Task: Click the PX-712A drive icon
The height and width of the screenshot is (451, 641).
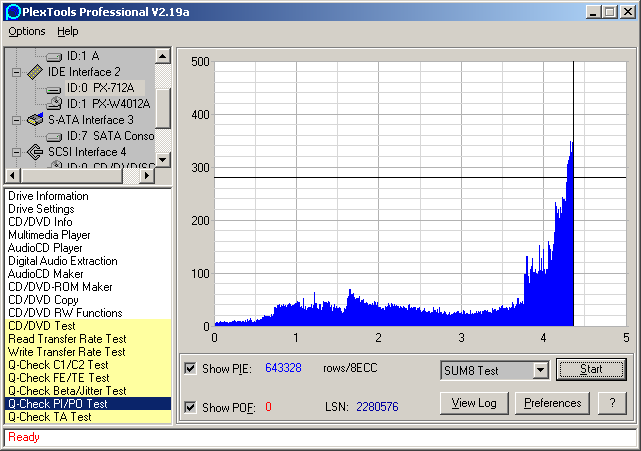Action: (54, 89)
